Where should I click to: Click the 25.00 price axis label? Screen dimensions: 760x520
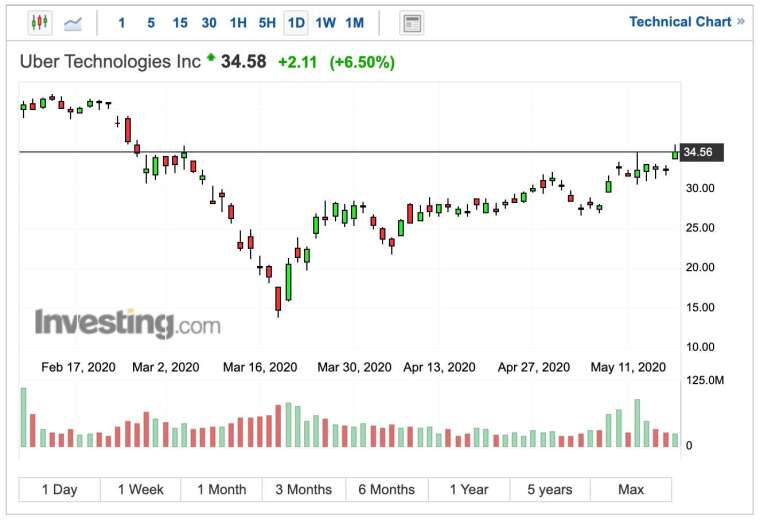(x=700, y=228)
